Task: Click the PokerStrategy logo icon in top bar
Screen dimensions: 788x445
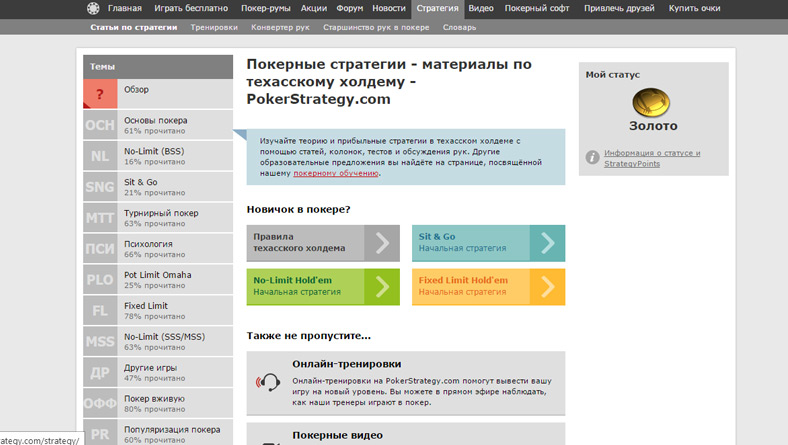Action: click(x=92, y=8)
